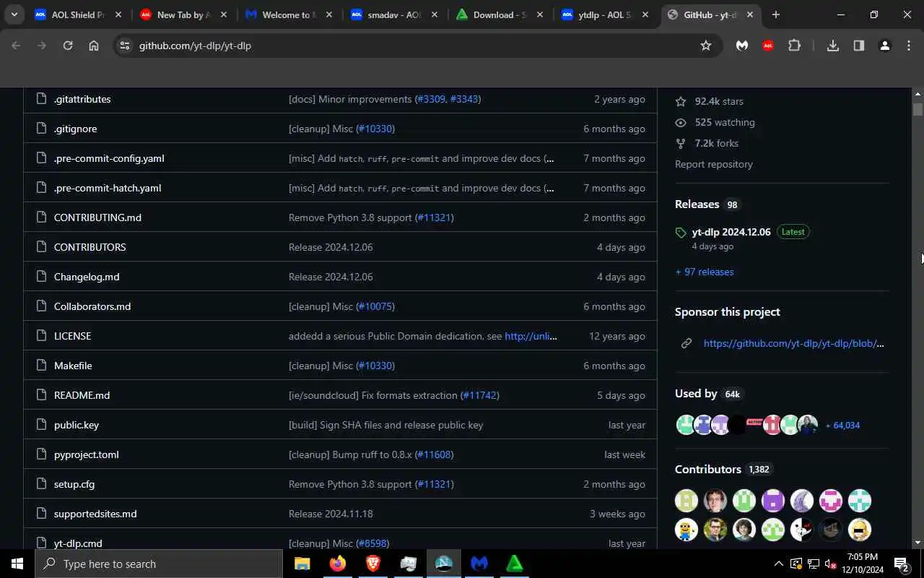Switch to the smadav AOL search tab
The width and height of the screenshot is (924, 578).
[x=394, y=14]
